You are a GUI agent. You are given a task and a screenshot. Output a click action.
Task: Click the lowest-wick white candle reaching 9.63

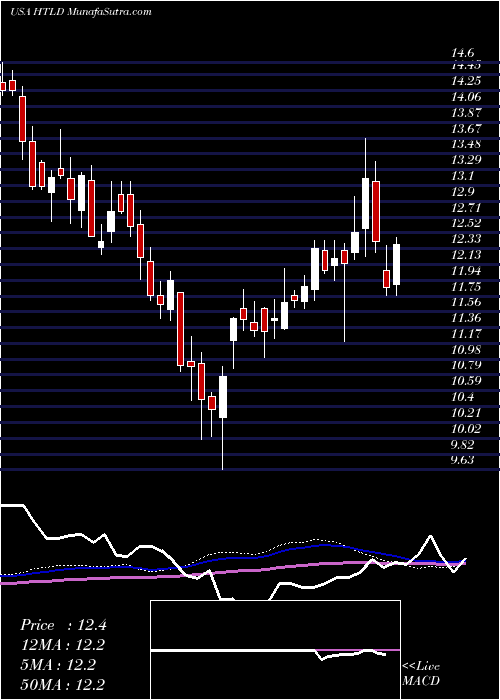pyautogui.click(x=222, y=417)
